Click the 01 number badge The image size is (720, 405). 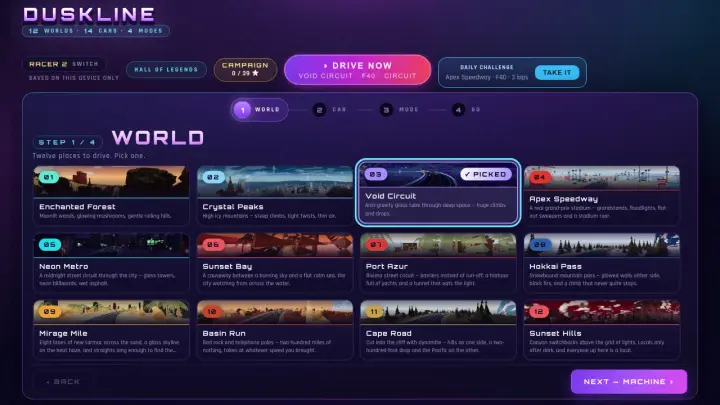coord(49,177)
